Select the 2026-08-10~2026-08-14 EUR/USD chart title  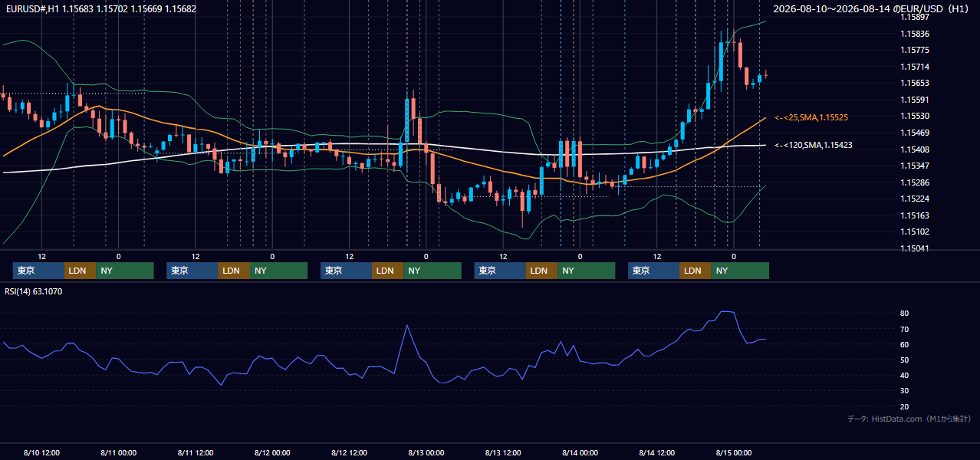tap(872, 8)
